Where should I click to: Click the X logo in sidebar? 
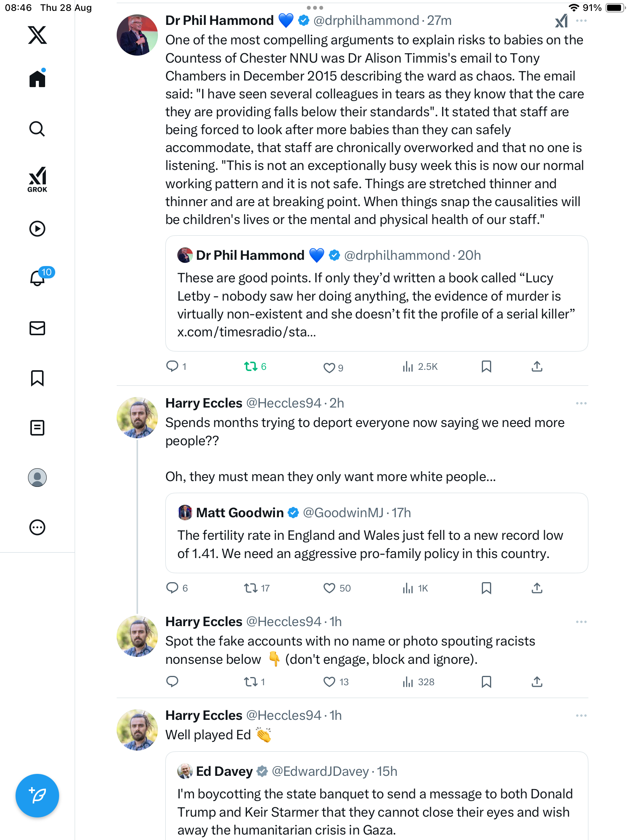37,35
